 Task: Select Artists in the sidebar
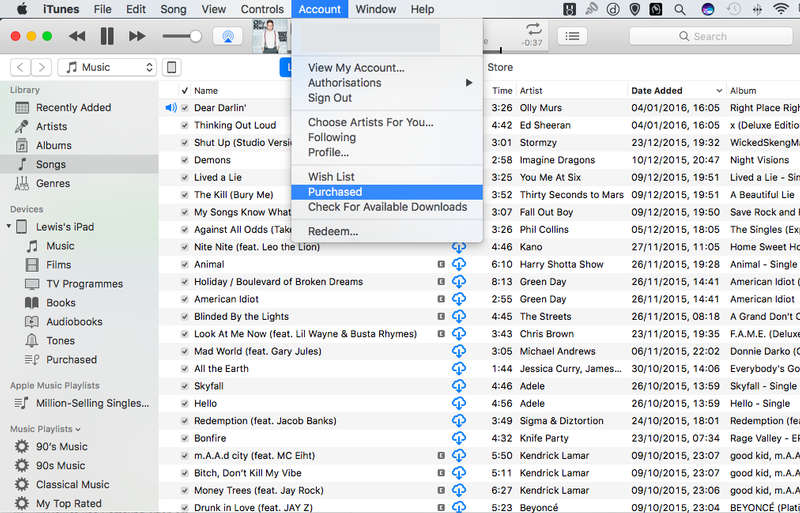tap(52, 127)
